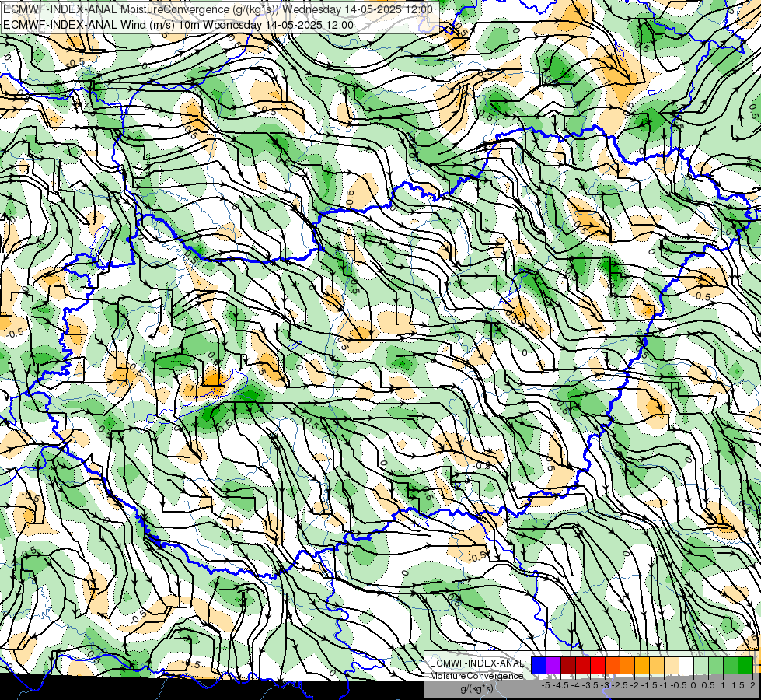Click the legend tick value 2

[x=752, y=685]
